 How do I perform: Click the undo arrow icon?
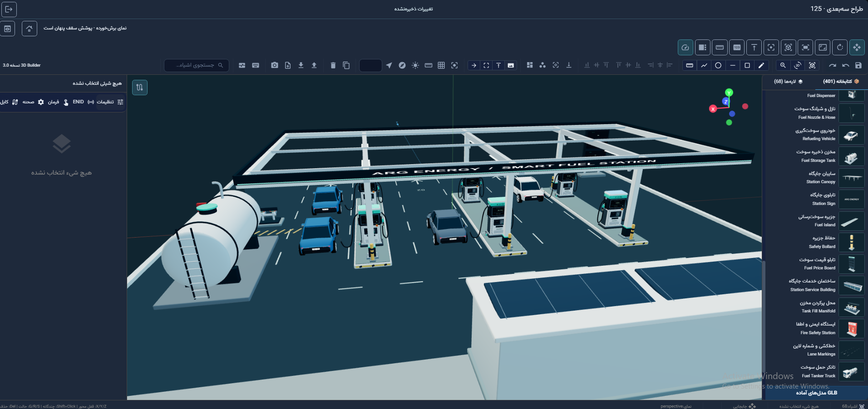(x=845, y=65)
